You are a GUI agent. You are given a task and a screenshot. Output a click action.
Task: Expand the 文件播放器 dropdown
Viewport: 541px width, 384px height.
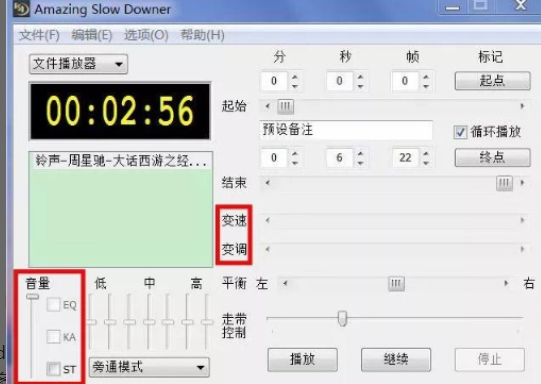pyautogui.click(x=78, y=64)
